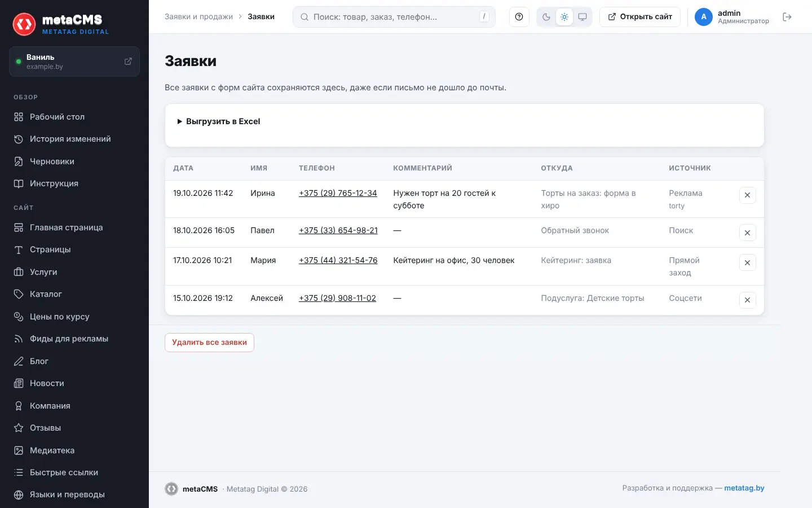Image resolution: width=812 pixels, height=508 pixels.
Task: Open Быстрые ссылки in sidebar
Action: [x=74, y=472]
